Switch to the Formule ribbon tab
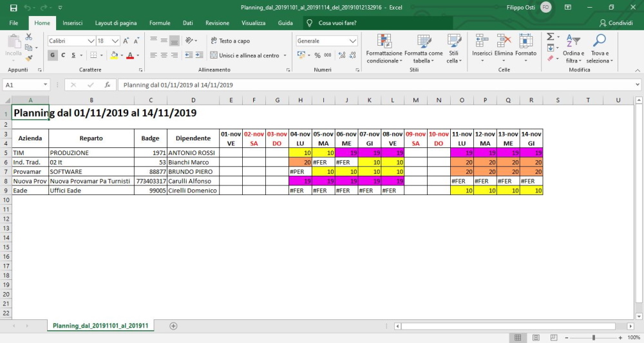Screen dimensions: 644x343 (160, 23)
